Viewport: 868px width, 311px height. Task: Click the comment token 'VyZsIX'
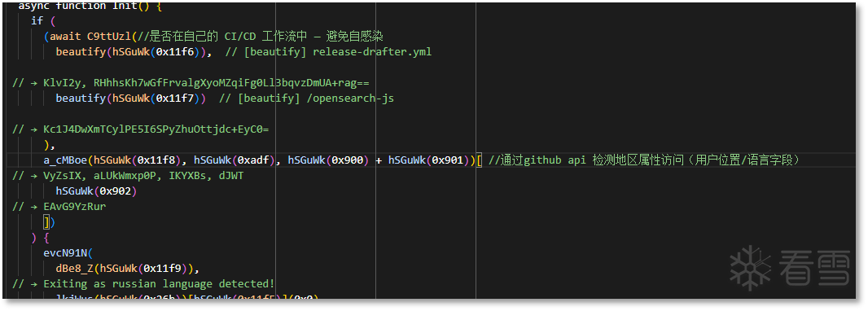point(63,176)
